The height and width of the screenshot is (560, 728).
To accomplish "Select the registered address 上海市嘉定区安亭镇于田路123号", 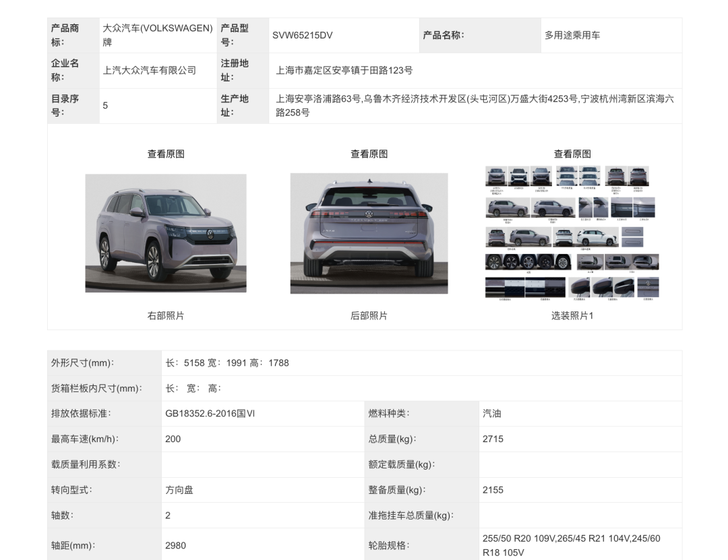I will point(344,71).
